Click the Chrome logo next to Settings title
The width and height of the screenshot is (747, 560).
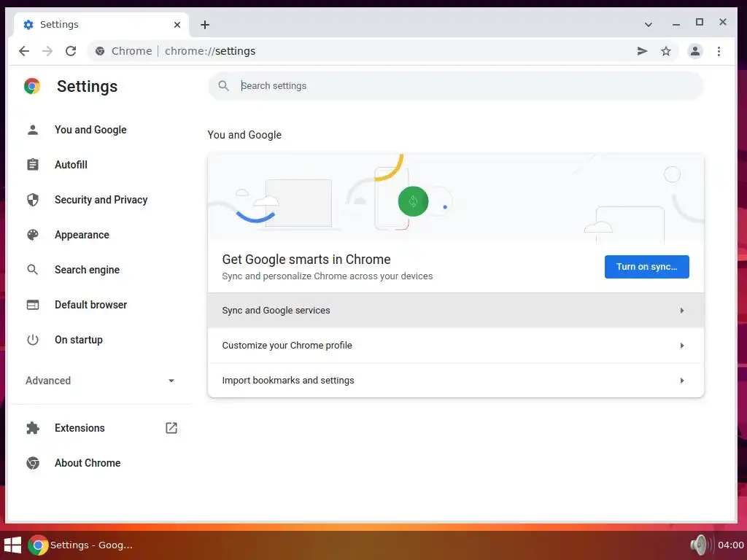pyautogui.click(x=32, y=86)
